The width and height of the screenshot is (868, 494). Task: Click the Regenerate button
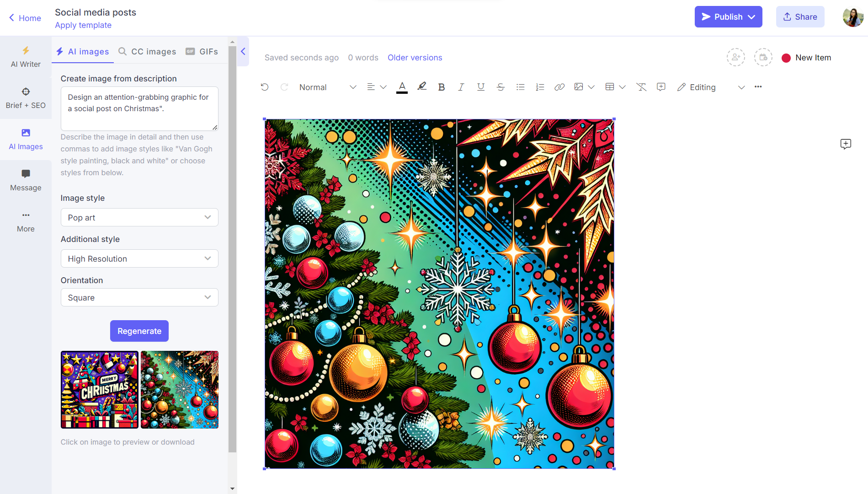click(x=139, y=331)
